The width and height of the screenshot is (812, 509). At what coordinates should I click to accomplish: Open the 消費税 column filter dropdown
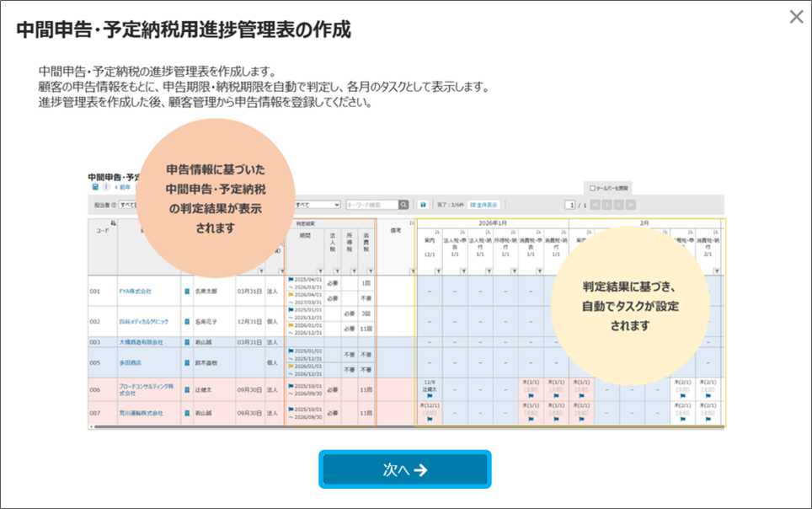(x=371, y=271)
